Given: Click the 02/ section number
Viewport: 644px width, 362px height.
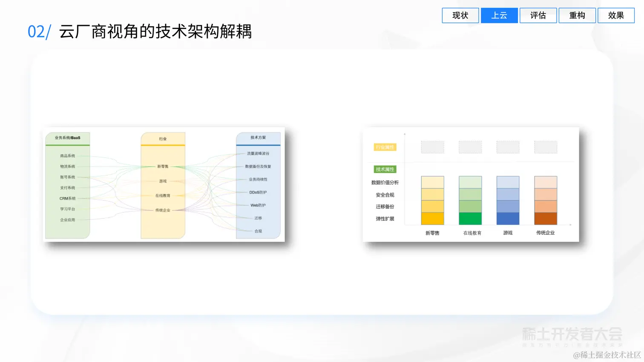Looking at the screenshot, I should point(39,32).
